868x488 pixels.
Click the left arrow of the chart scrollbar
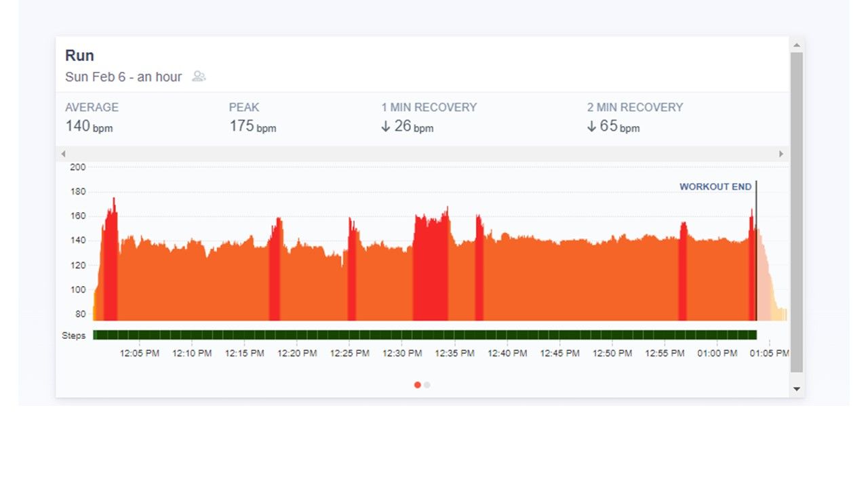pos(64,154)
